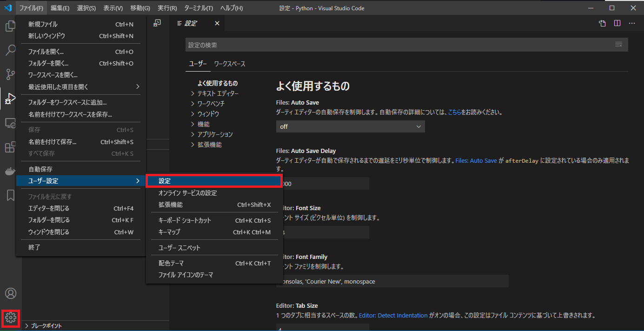Show the Run and Debug view icon
The height and width of the screenshot is (331, 644).
point(10,99)
